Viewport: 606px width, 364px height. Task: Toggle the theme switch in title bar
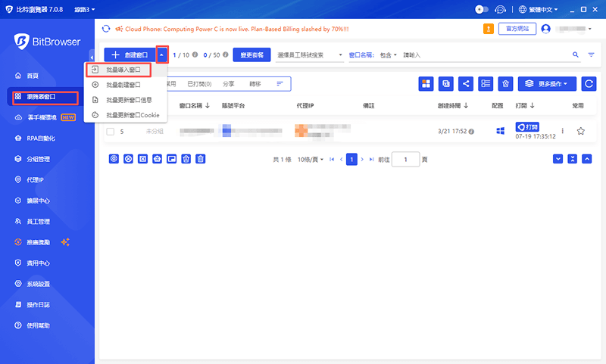pyautogui.click(x=480, y=10)
